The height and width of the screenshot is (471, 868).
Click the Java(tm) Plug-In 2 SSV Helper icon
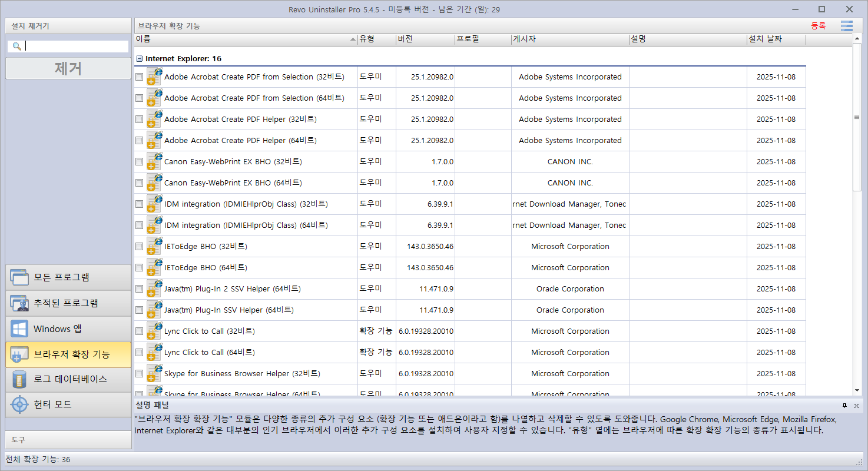pos(154,289)
